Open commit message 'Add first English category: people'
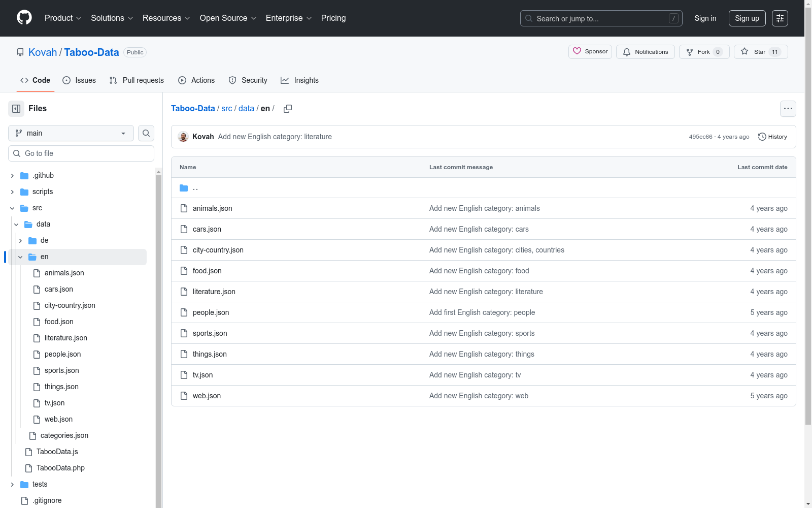Screen dimensions: 812x508 [x=482, y=312]
